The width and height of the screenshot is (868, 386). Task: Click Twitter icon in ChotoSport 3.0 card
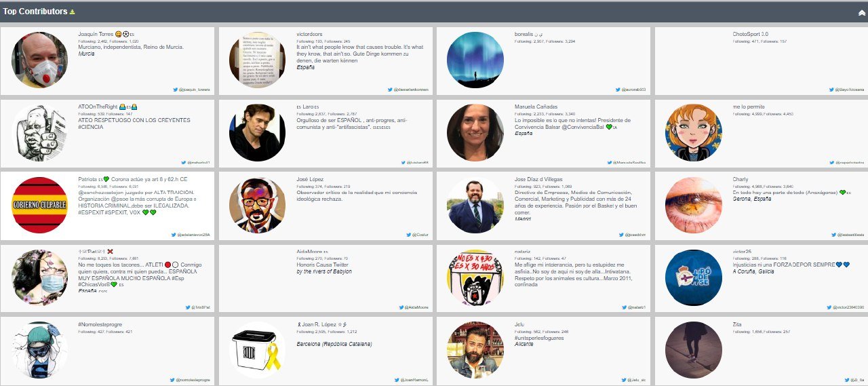pos(832,90)
